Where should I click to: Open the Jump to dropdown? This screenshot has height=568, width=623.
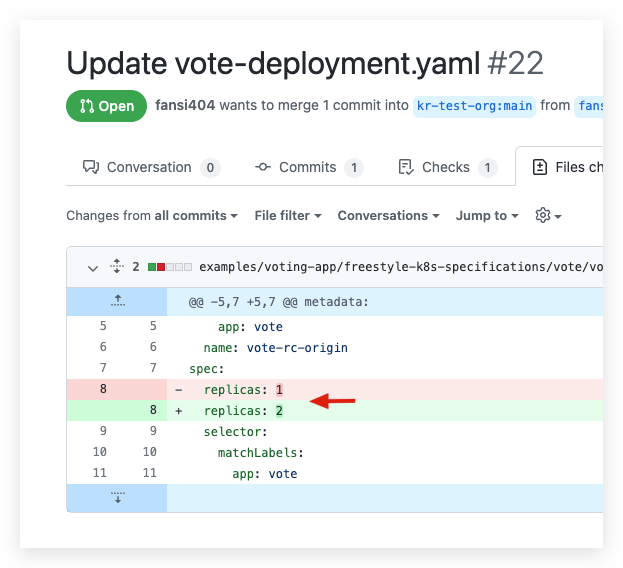(487, 216)
